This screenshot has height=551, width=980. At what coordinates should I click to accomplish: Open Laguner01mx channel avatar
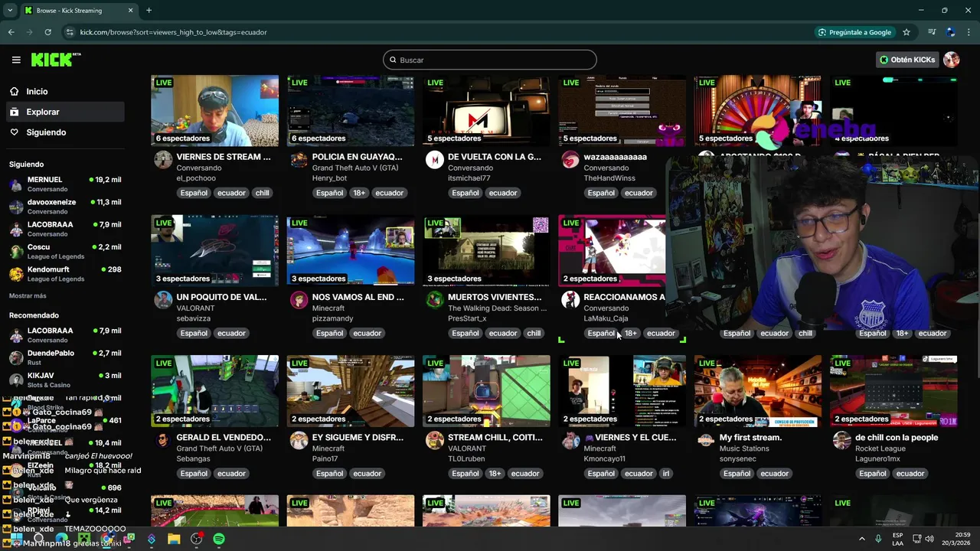(x=842, y=440)
